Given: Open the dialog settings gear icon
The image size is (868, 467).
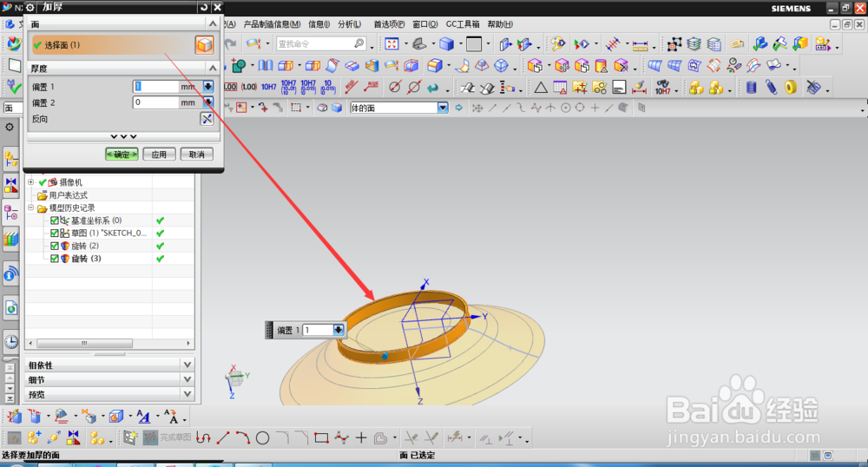Looking at the screenshot, I should [x=30, y=7].
